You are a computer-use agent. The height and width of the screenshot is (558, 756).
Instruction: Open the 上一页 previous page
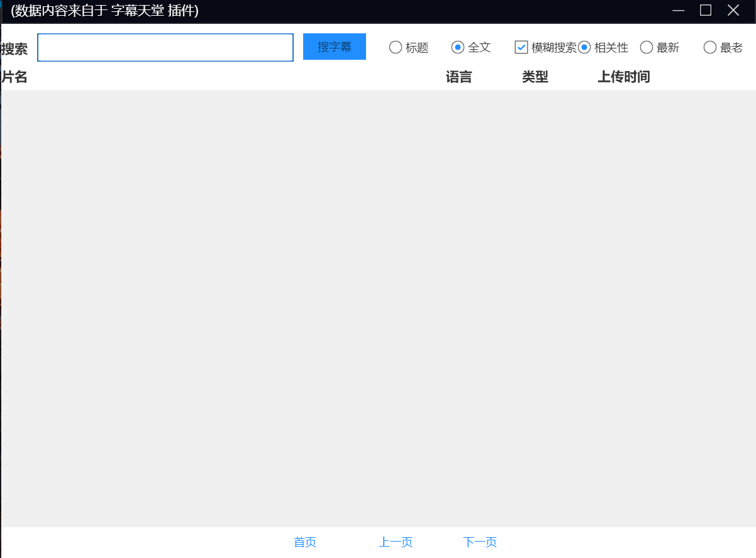click(395, 542)
